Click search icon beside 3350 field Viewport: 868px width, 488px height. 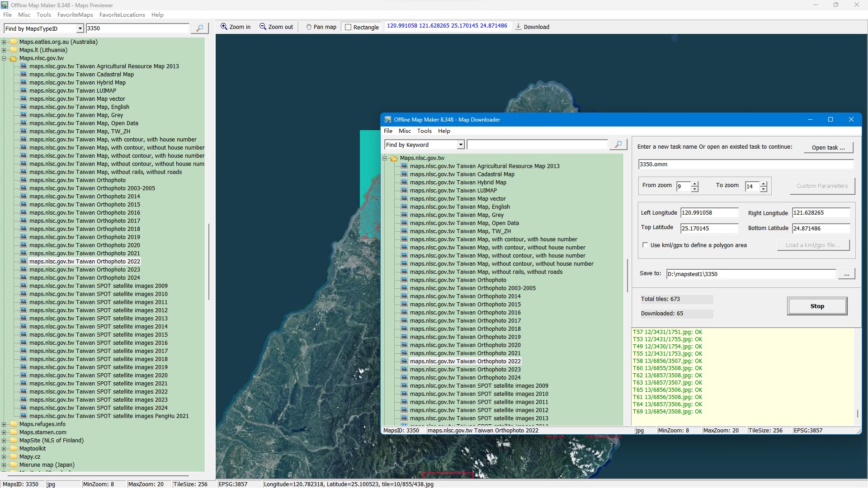[199, 28]
